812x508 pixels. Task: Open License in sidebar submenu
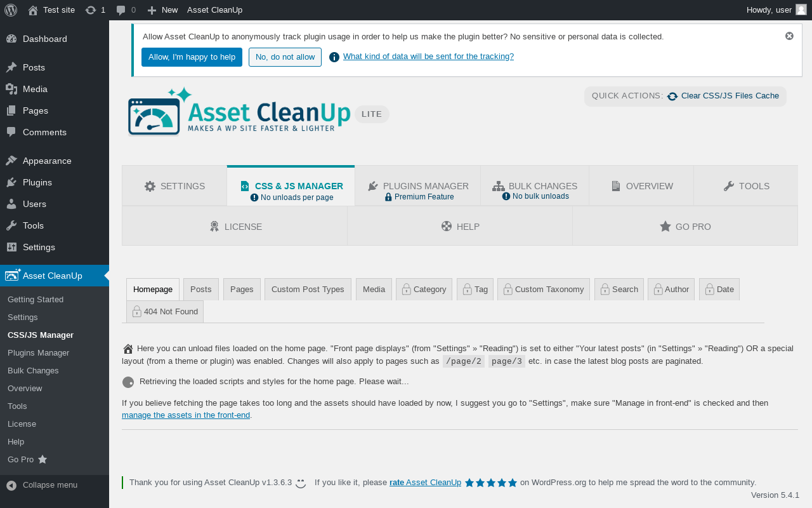[x=22, y=424]
